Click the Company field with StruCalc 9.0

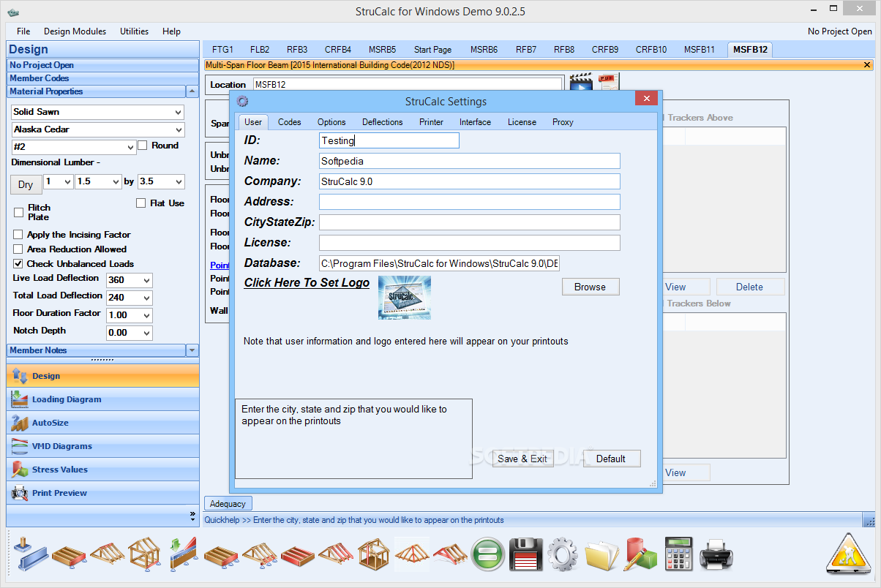pyautogui.click(x=470, y=181)
